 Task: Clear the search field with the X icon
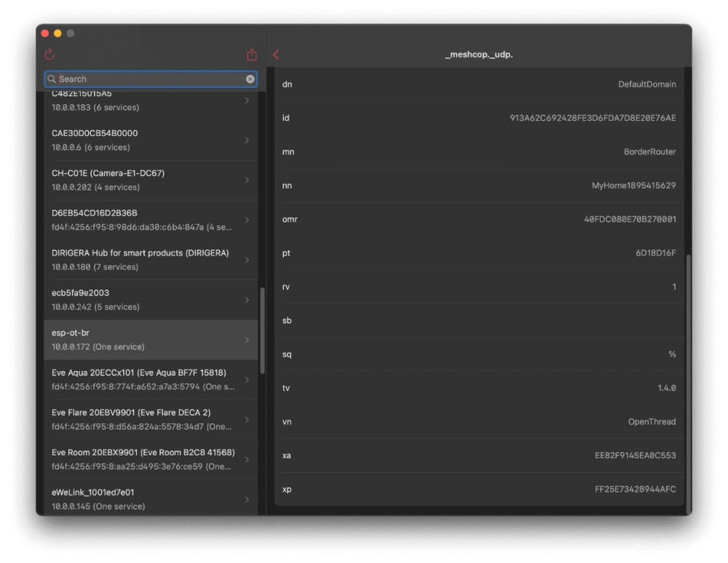[x=250, y=79]
